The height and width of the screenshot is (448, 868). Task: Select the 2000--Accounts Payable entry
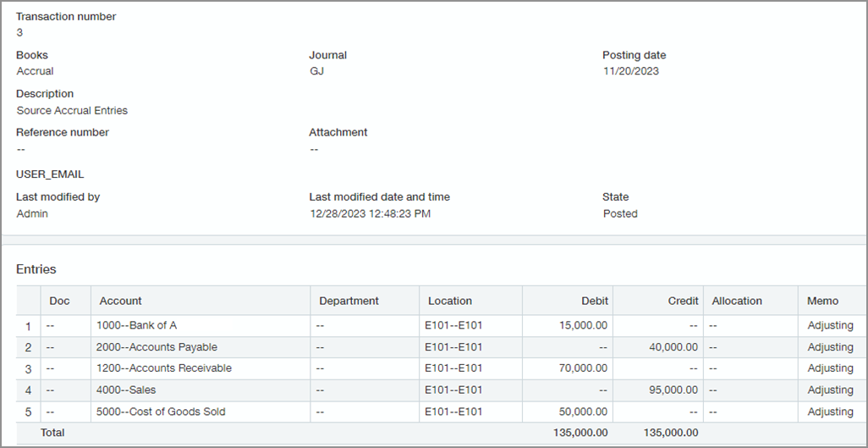point(158,347)
